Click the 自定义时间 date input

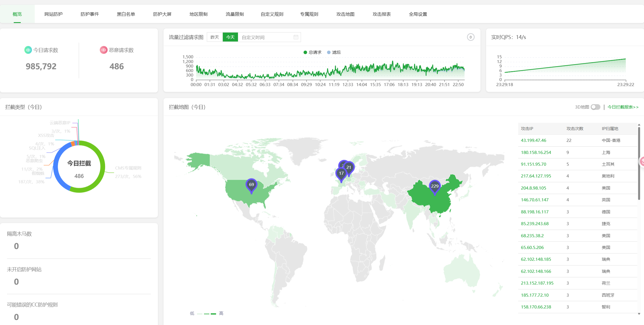[269, 37]
